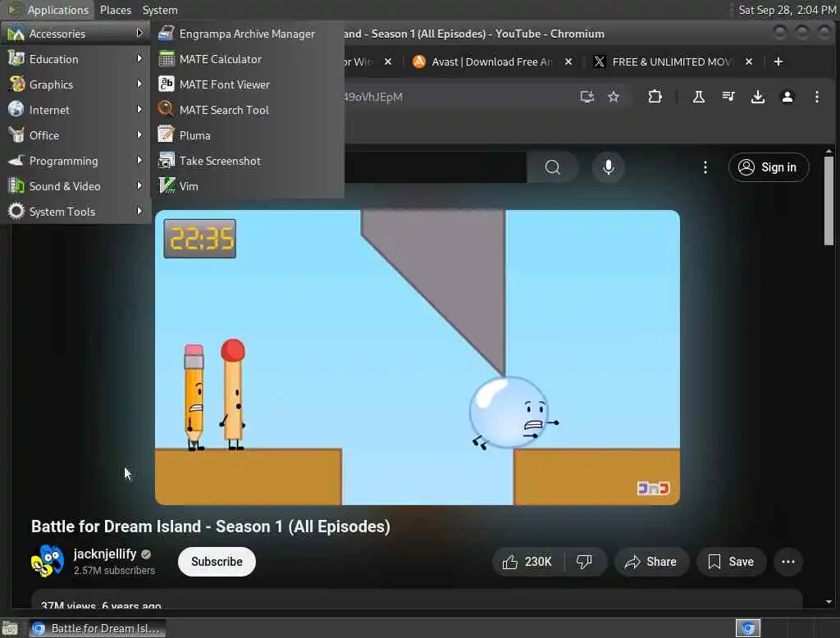Click the video player
Image resolution: width=840 pixels, height=638 pixels.
[418, 358]
